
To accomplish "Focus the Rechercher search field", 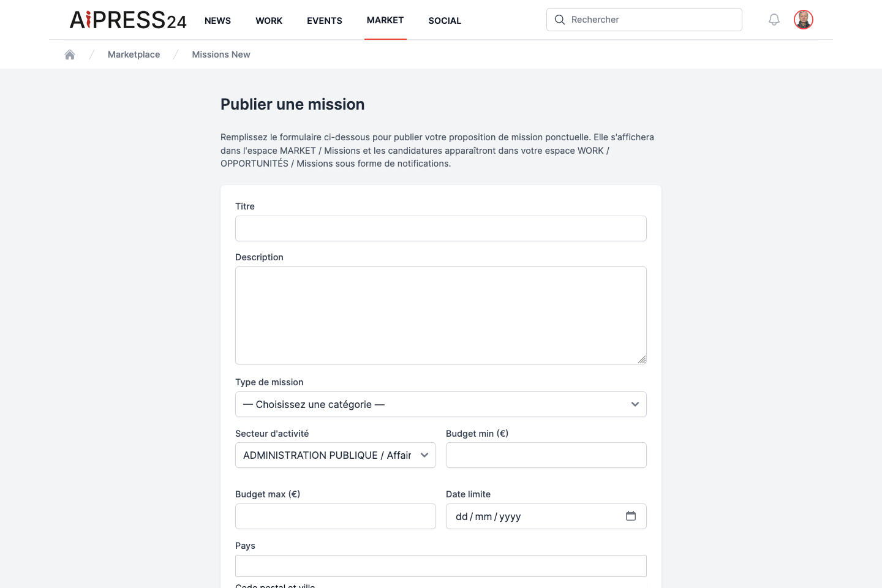I will click(x=644, y=20).
